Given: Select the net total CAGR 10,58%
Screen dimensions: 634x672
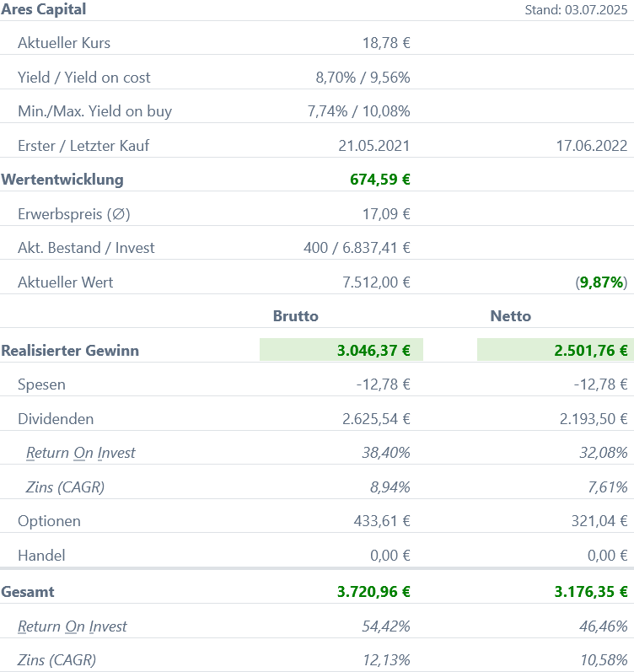Looking at the screenshot, I should (604, 660).
